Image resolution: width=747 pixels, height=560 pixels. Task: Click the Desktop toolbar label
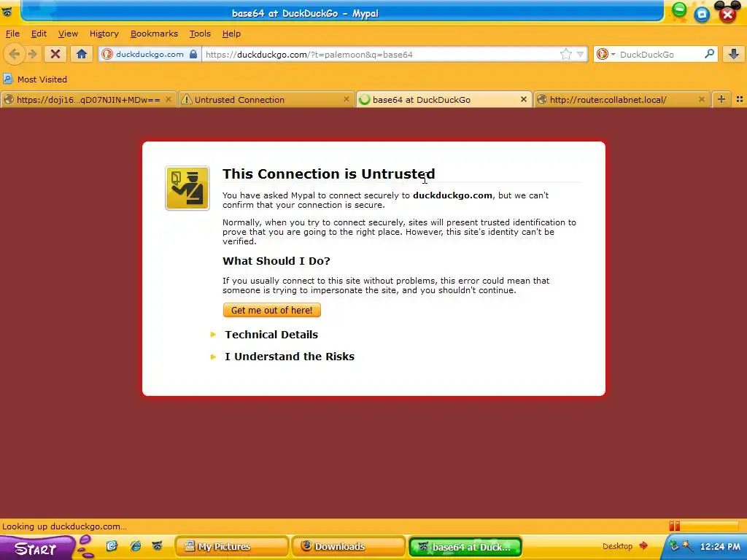(x=617, y=546)
